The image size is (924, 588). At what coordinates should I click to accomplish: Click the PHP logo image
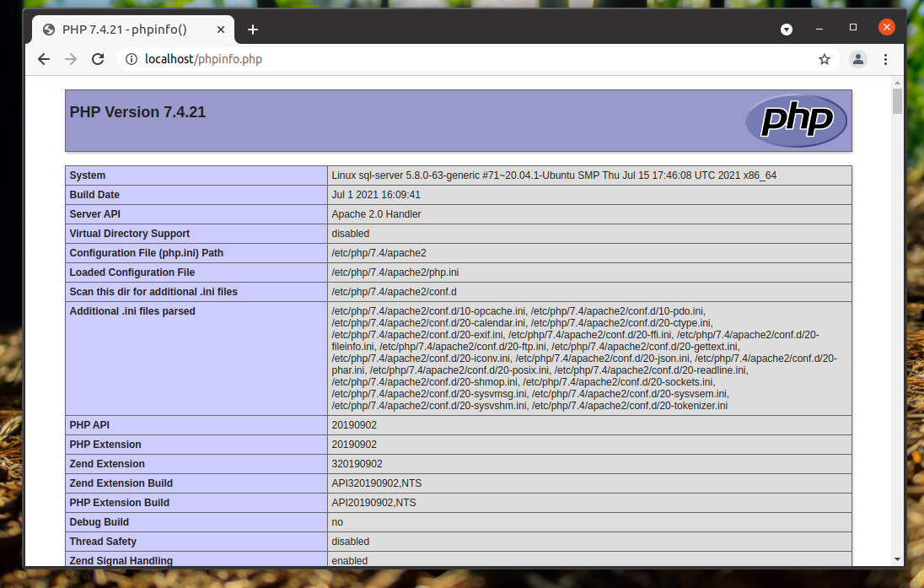796,121
